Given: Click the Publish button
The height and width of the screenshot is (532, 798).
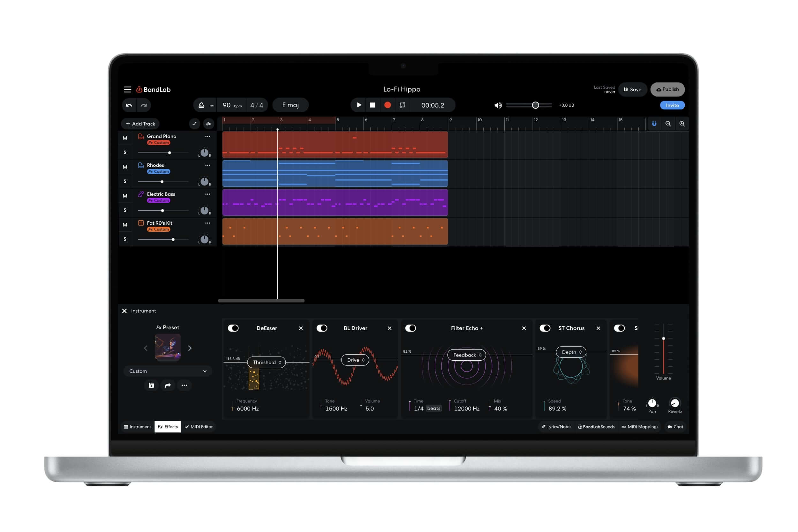Looking at the screenshot, I should (667, 90).
